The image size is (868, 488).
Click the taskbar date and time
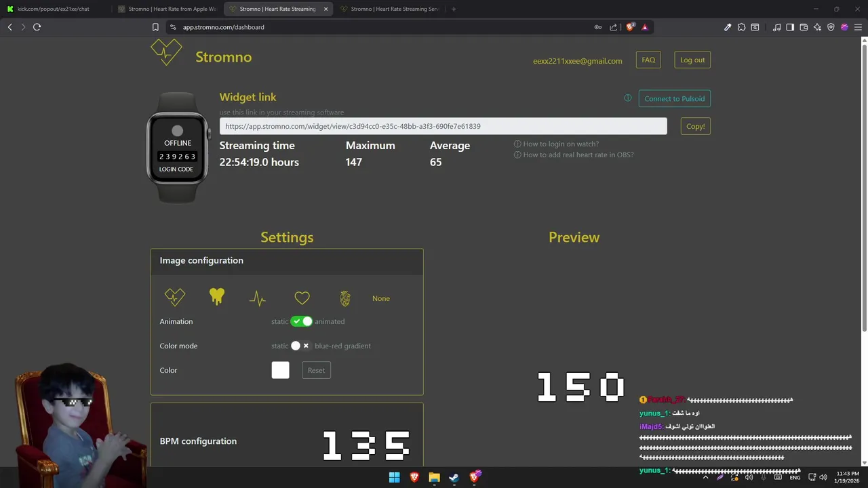point(848,477)
